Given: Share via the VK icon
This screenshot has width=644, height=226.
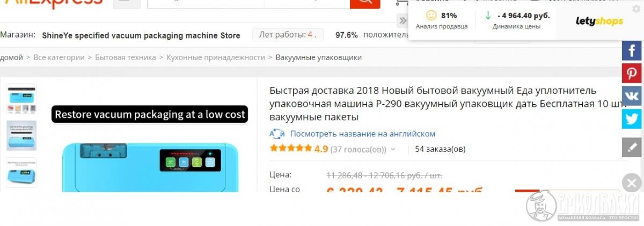Looking at the screenshot, I should 632,96.
